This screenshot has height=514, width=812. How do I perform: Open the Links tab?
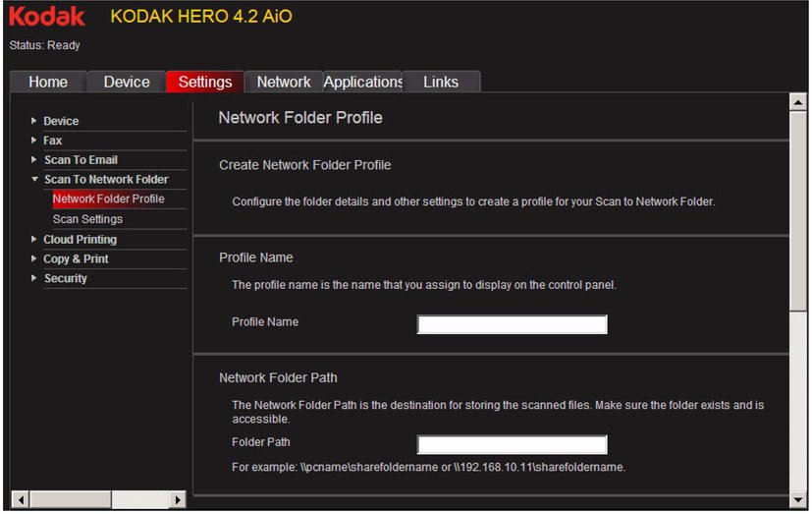click(441, 83)
